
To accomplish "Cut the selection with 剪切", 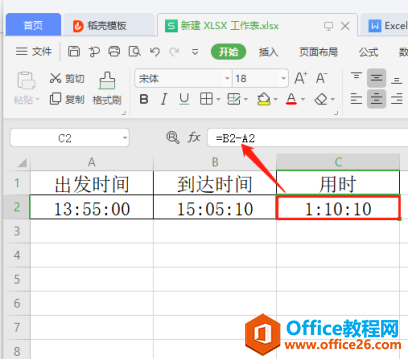I will tap(67, 78).
